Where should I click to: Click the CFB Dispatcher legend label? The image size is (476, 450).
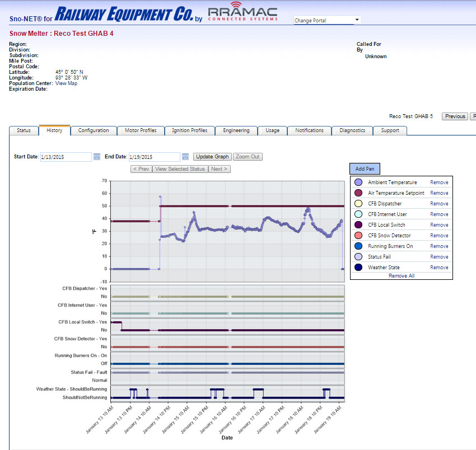(x=385, y=204)
